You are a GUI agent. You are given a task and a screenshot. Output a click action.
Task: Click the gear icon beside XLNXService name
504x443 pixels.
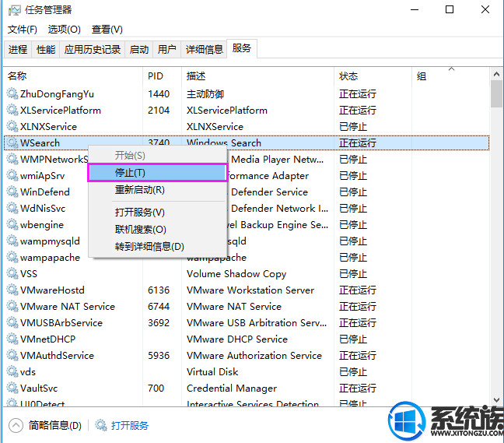coord(12,126)
